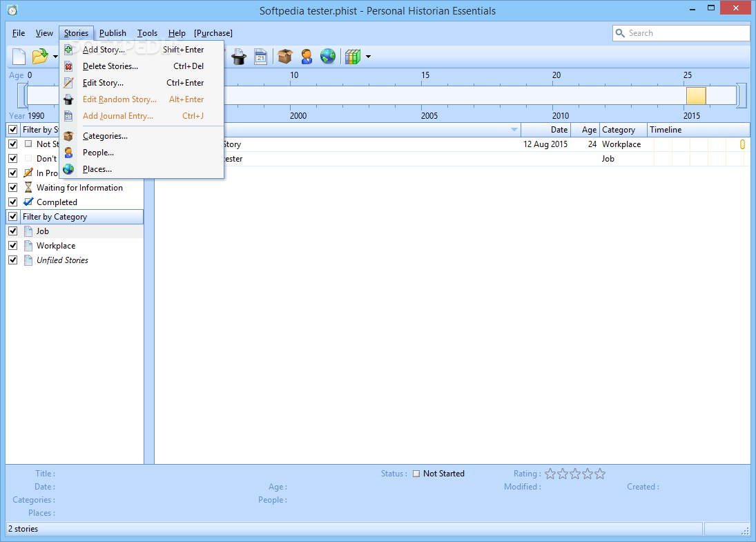Choose Places... from Stories menu

coord(142,169)
